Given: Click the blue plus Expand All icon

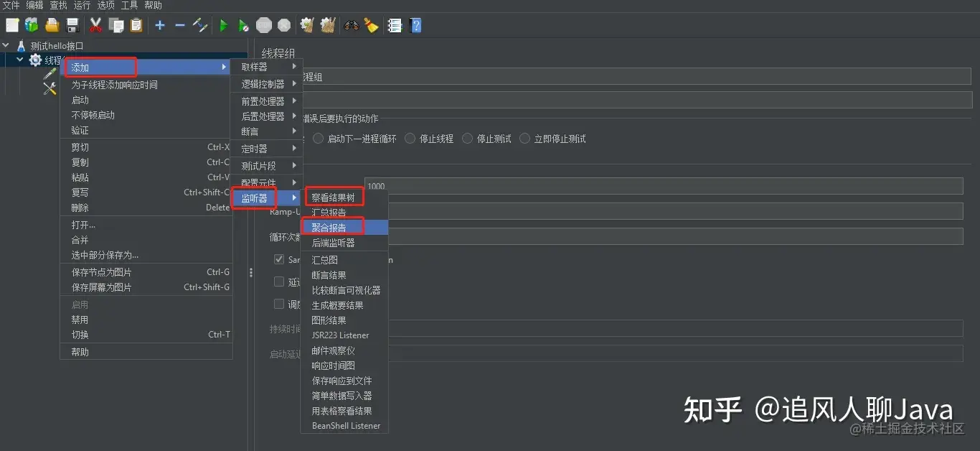Looking at the screenshot, I should click(x=160, y=26).
